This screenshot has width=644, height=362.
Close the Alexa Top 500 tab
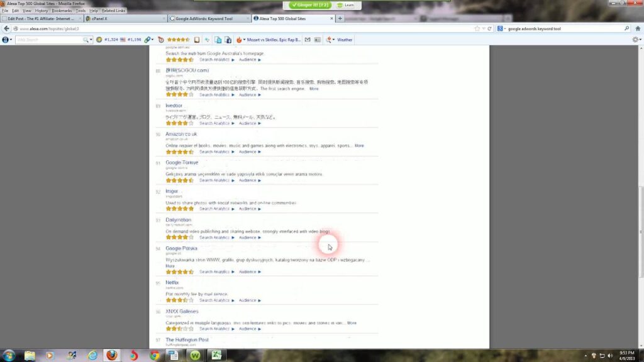[331, 18]
